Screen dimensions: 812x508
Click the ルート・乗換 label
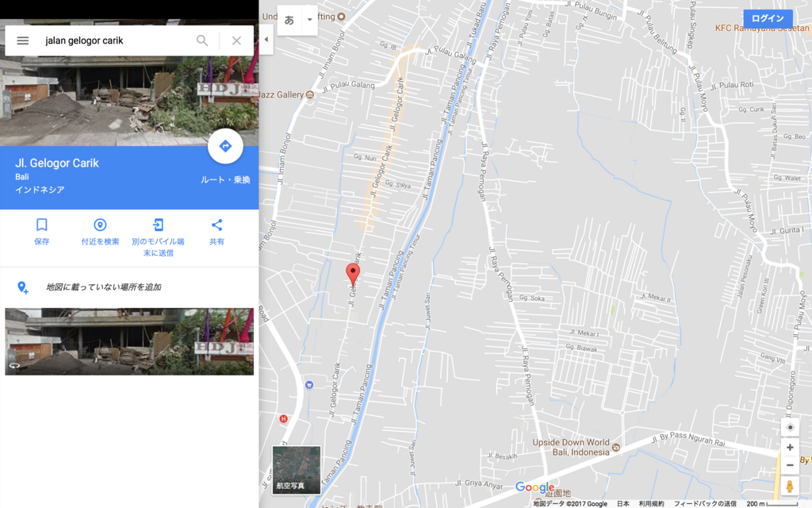pos(225,180)
